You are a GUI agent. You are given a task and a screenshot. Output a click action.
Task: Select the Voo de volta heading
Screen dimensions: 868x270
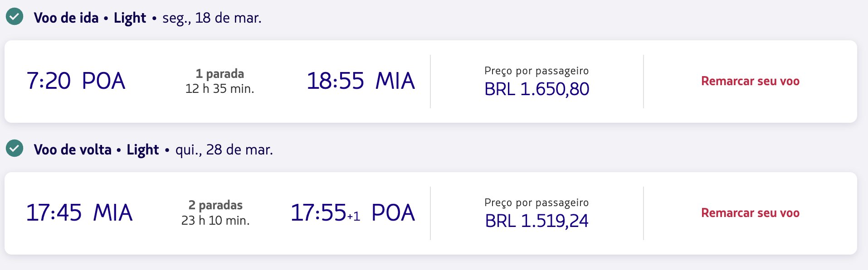tap(73, 149)
